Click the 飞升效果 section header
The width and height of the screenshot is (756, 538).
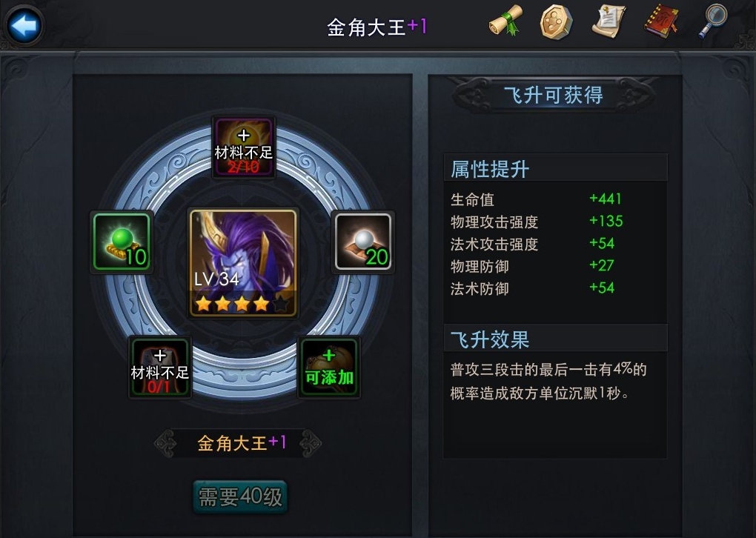pyautogui.click(x=555, y=339)
